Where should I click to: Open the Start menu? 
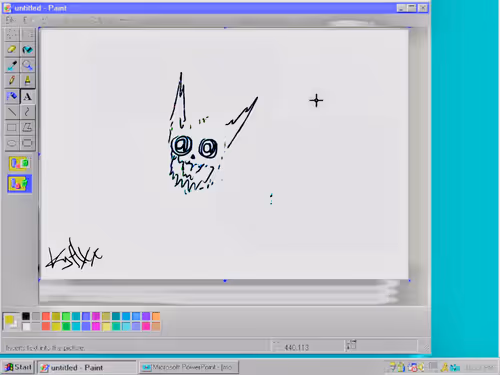[18, 367]
